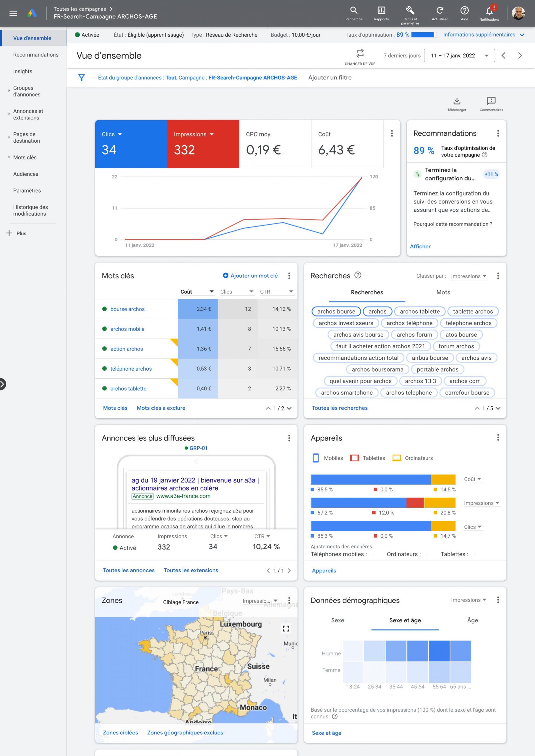Click Ajouter un mot clé
Screen dimensions: 535x756
(x=250, y=276)
